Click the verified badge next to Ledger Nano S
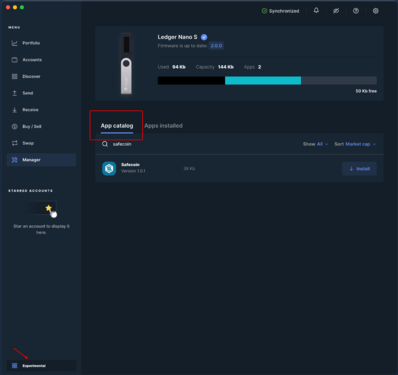Viewport: 398px width, 375px height. click(204, 37)
